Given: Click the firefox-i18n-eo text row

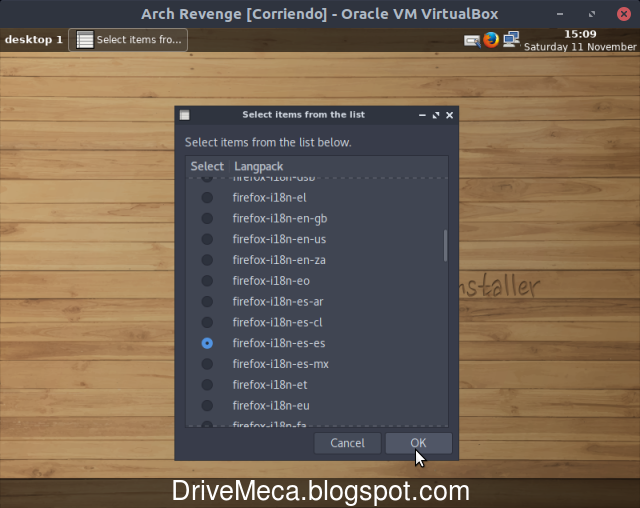Looking at the screenshot, I should click(271, 281).
